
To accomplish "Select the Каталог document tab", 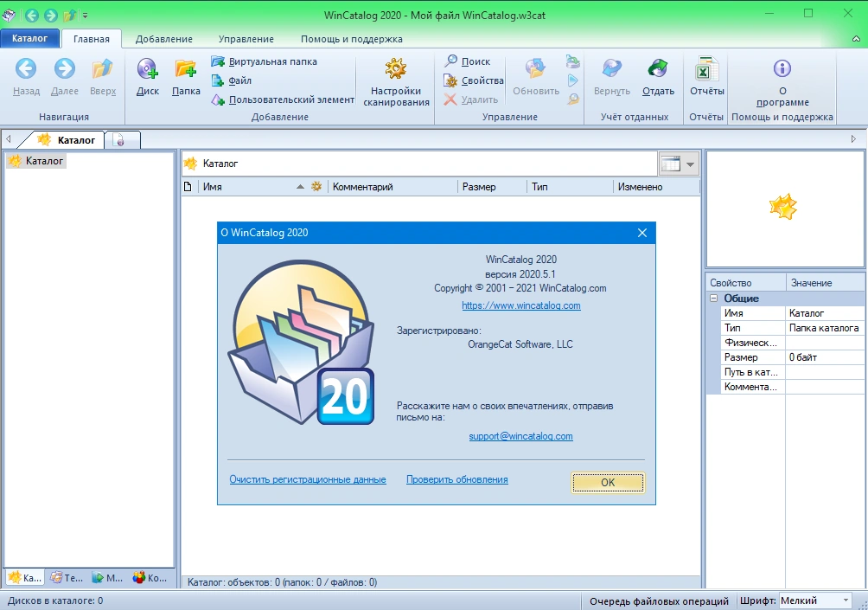I will (67, 140).
